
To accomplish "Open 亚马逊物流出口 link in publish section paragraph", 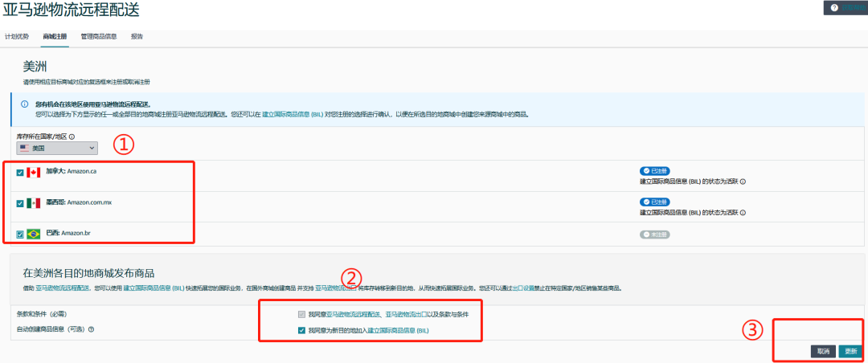I will click(335, 288).
